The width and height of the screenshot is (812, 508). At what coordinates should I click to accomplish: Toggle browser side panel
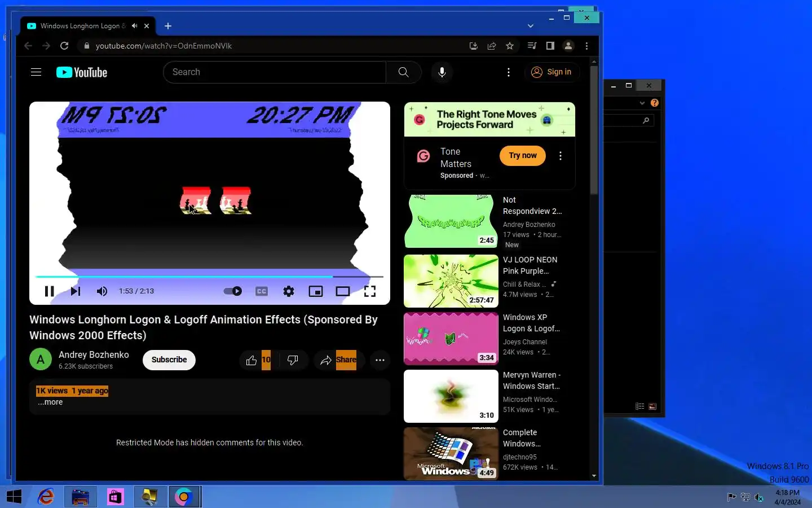tap(550, 46)
